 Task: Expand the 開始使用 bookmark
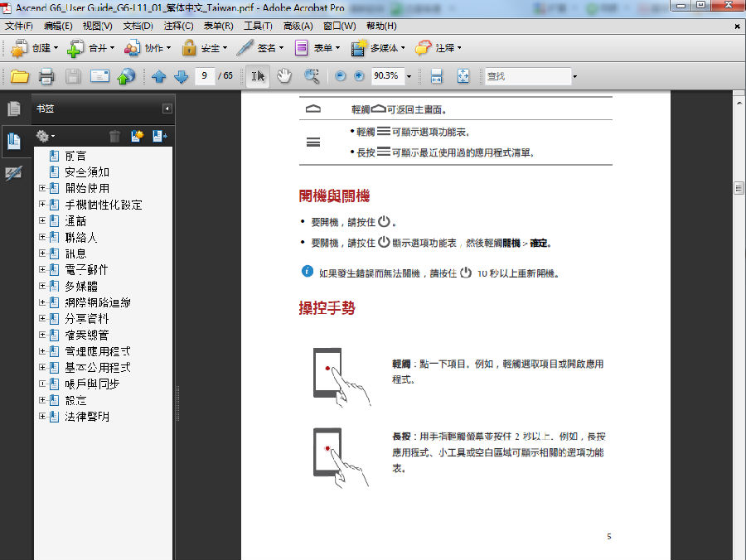tap(42, 188)
